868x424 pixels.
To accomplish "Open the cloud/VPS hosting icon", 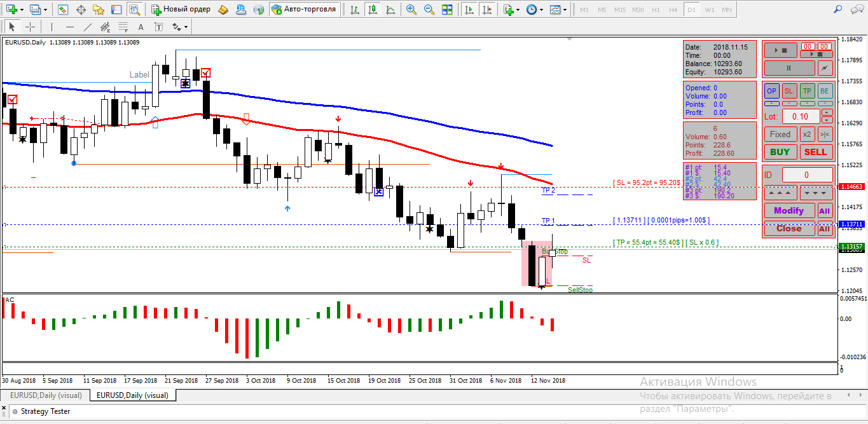I will point(242,10).
